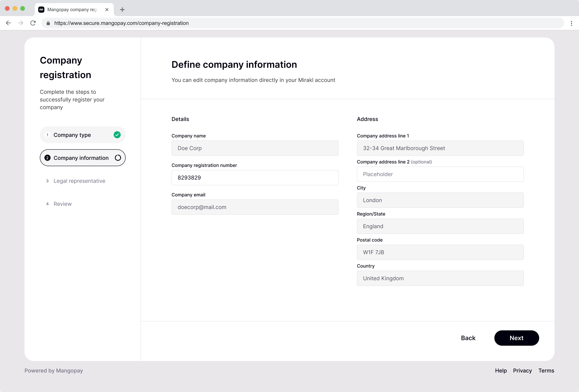
Task: Open the Help link in footer
Action: (500, 371)
